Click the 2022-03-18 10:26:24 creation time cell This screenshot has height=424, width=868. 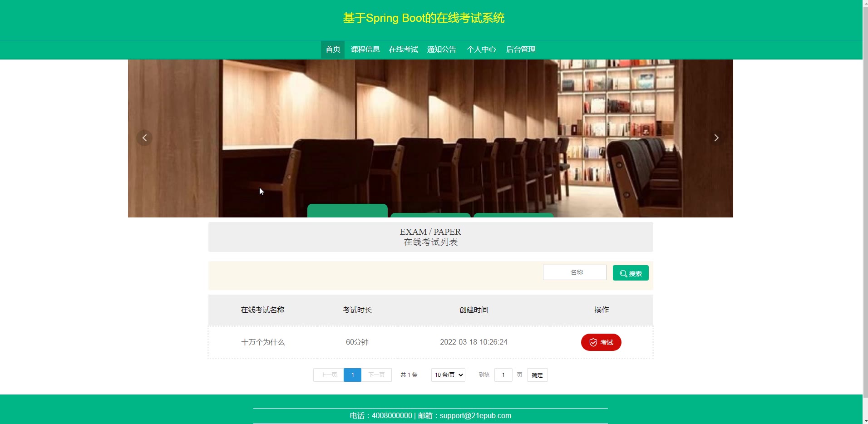tap(473, 342)
